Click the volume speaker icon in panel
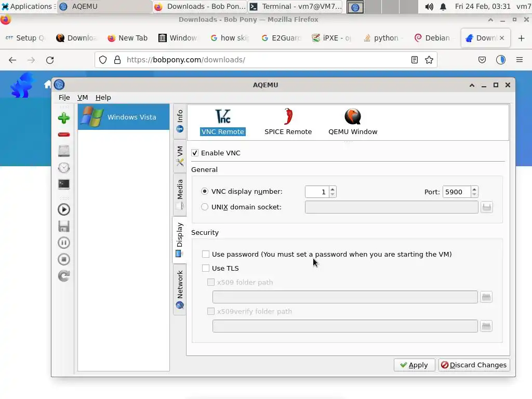The image size is (532, 399). tap(429, 6)
